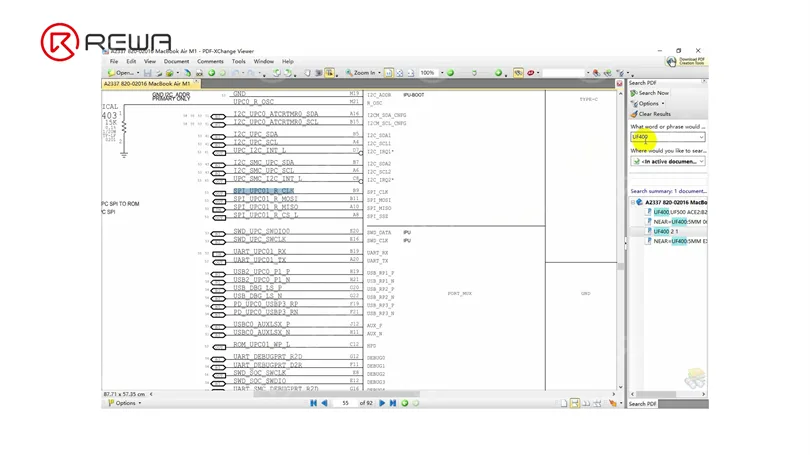Close the document tab red X

(x=619, y=84)
